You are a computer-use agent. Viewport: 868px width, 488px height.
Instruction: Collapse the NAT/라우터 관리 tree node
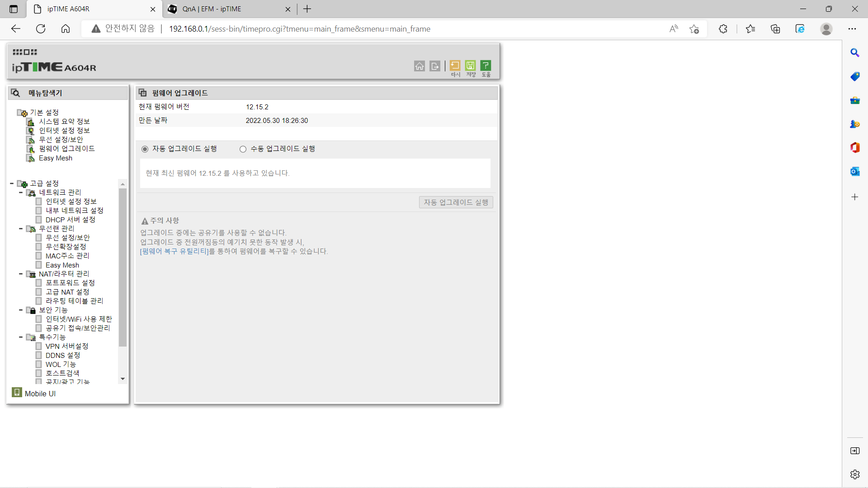click(21, 274)
